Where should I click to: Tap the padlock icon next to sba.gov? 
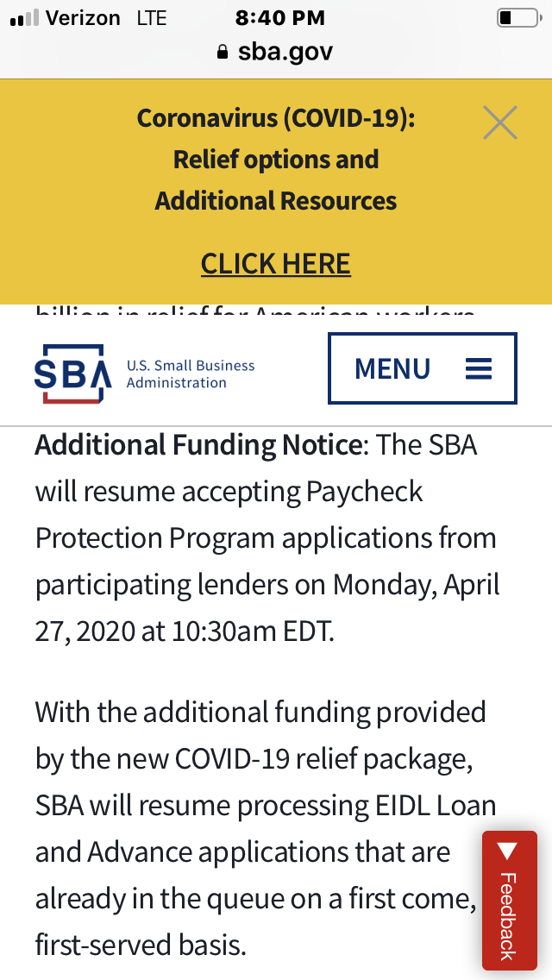pyautogui.click(x=223, y=52)
